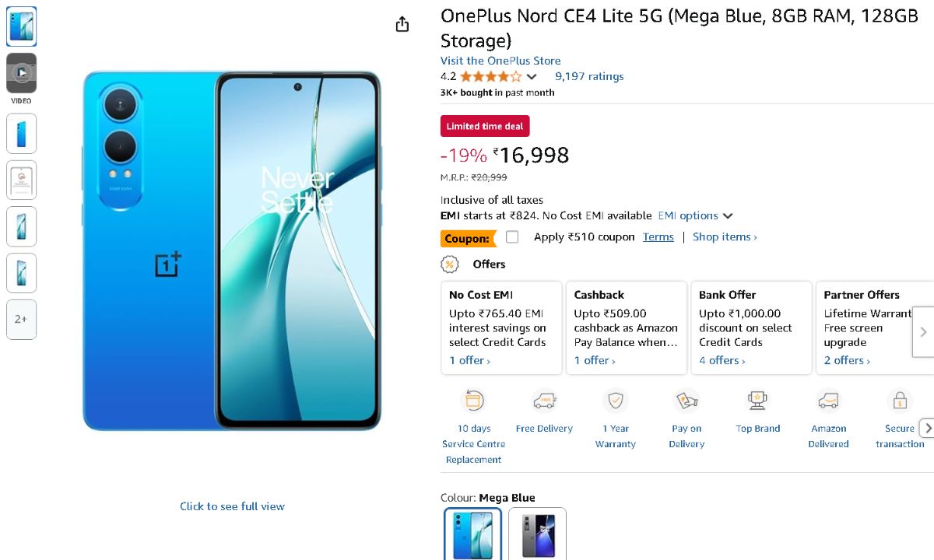Viewport: 934px width, 560px height.
Task: Click the 1 Year Warranty shield icon
Action: [615, 401]
